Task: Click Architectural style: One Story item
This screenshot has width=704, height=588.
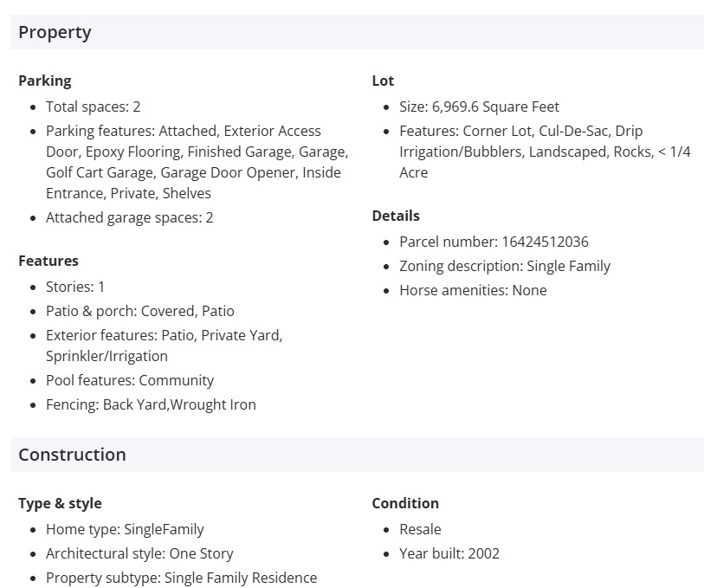Action: click(139, 553)
